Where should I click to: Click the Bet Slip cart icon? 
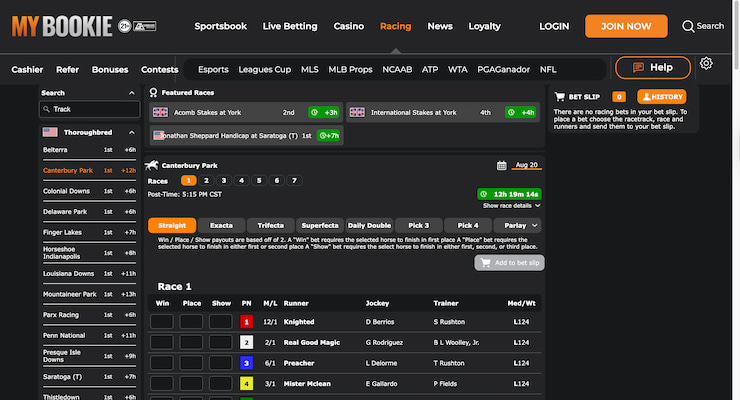pos(560,97)
